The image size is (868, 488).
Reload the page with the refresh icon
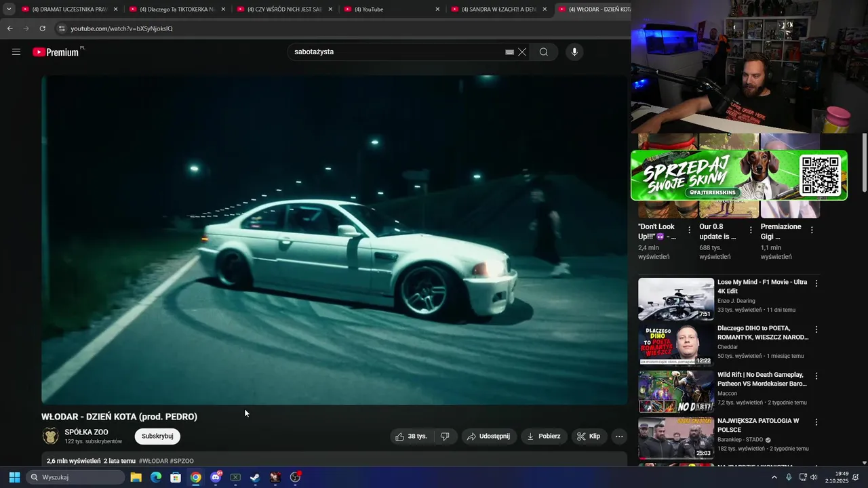click(42, 28)
